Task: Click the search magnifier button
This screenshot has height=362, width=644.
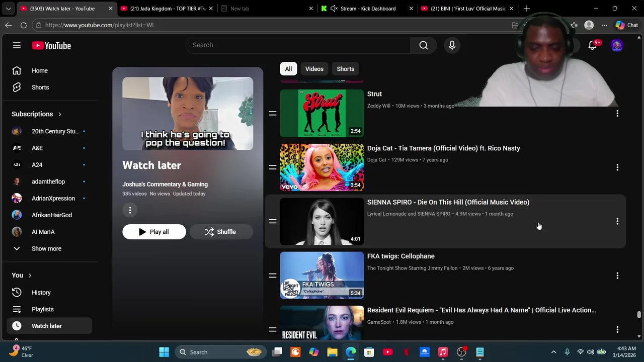Action: 424,45
